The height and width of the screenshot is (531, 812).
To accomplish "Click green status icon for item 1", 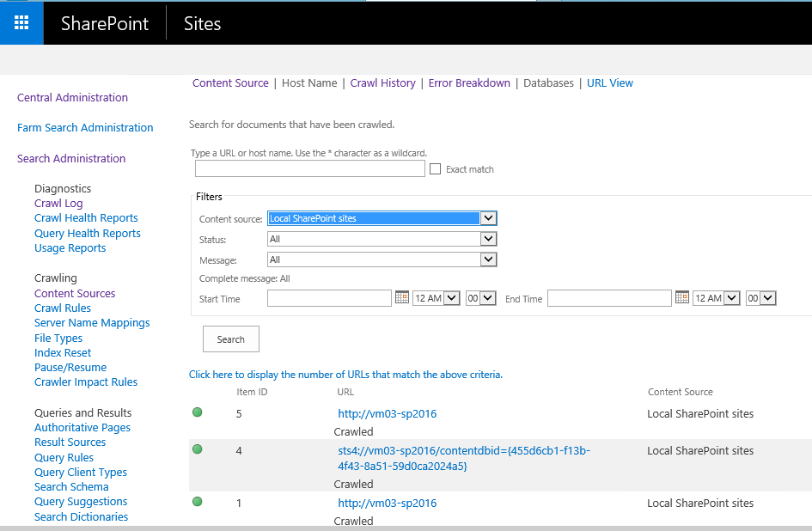I will click(198, 502).
